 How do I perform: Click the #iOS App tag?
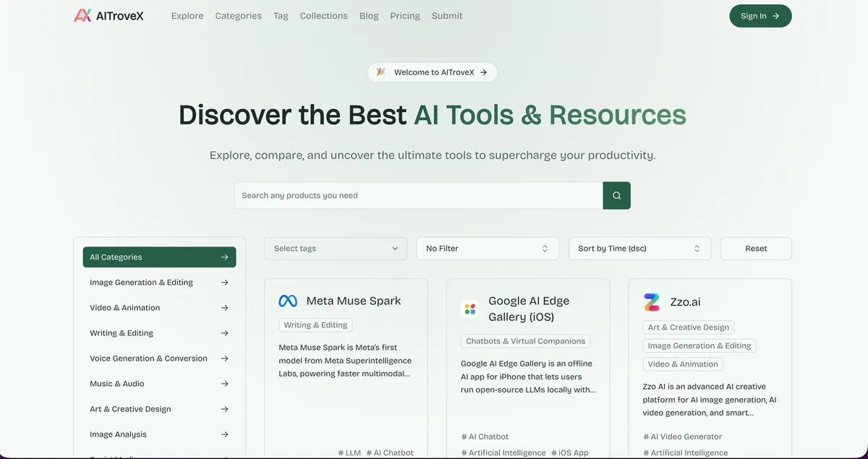click(x=570, y=452)
